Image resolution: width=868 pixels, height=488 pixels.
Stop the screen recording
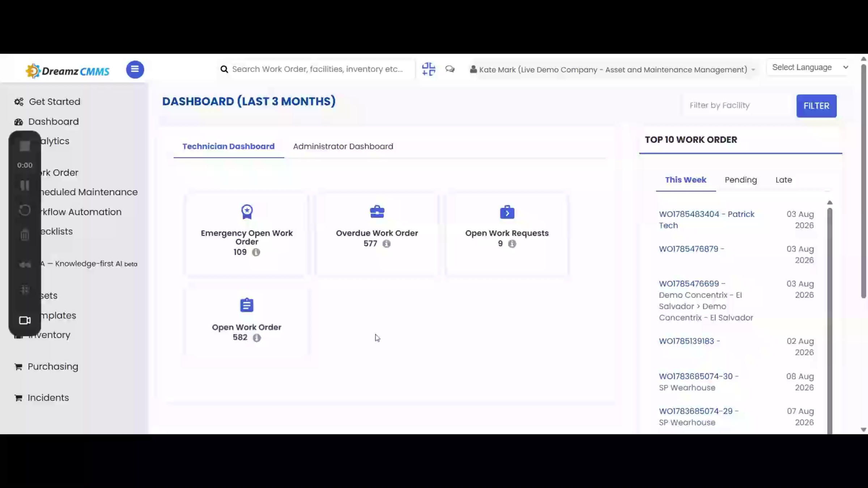(25, 146)
